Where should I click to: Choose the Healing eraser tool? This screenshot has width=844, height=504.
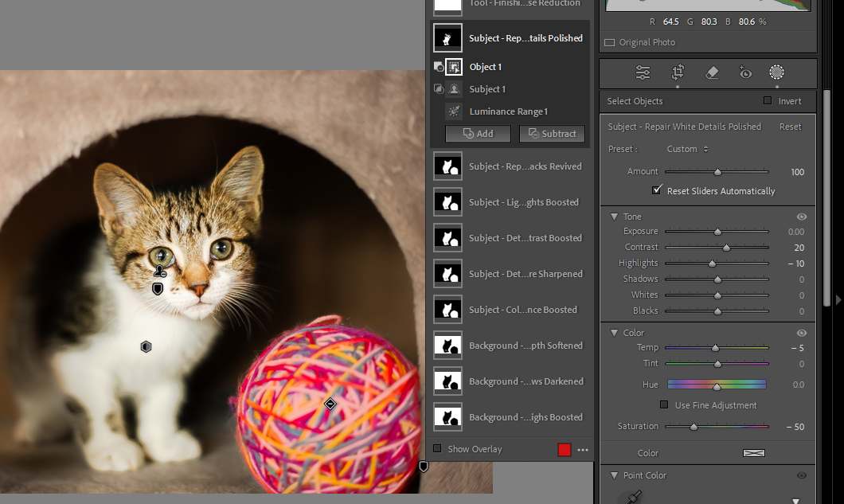pos(712,73)
